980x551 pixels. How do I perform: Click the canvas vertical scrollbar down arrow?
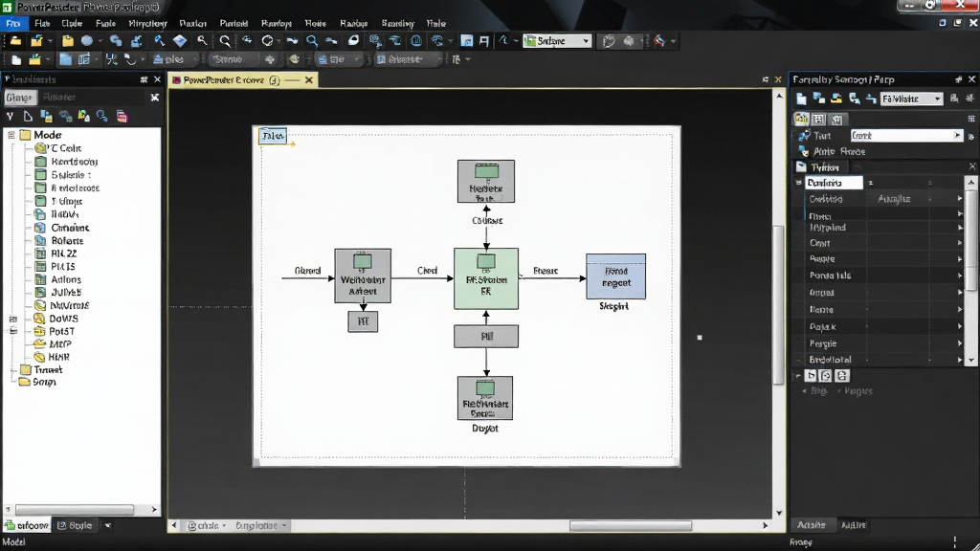779,513
